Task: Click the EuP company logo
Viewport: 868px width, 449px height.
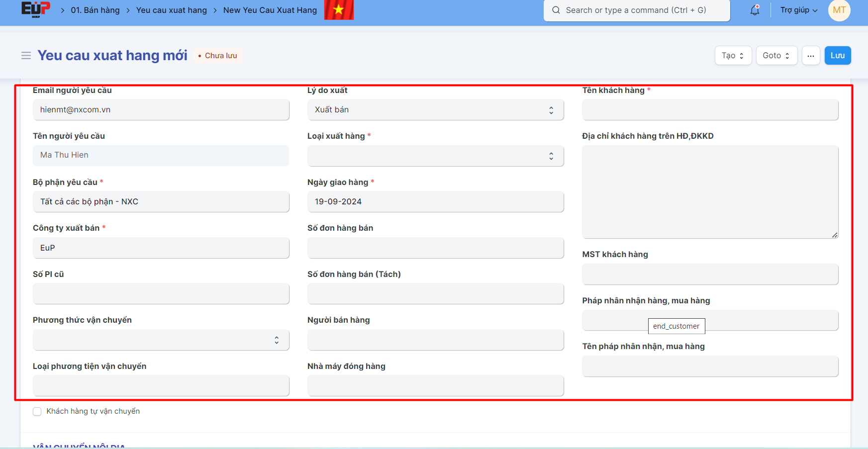Action: coord(35,9)
